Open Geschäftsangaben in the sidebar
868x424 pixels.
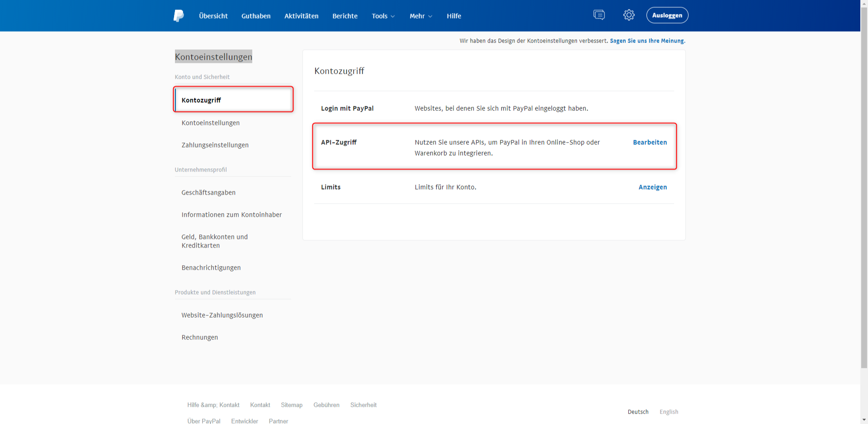pos(208,192)
